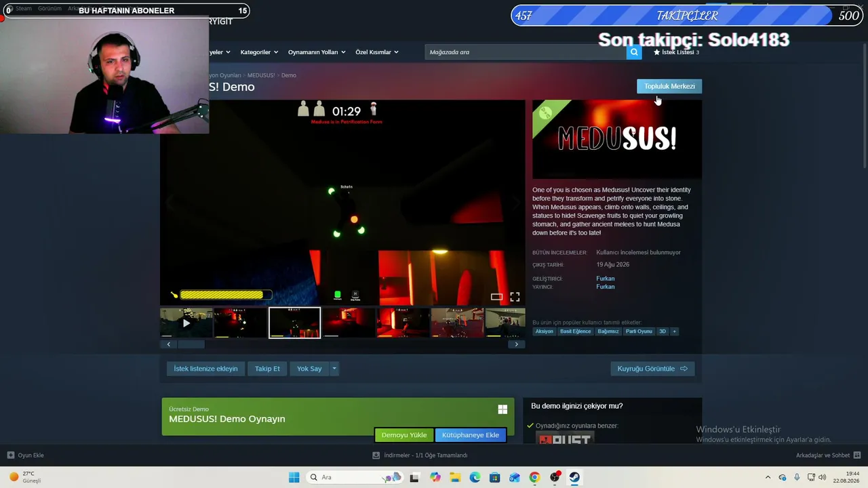868x488 pixels.
Task: Click the MEDUSUS! breadcrumb link
Action: [x=261, y=75]
